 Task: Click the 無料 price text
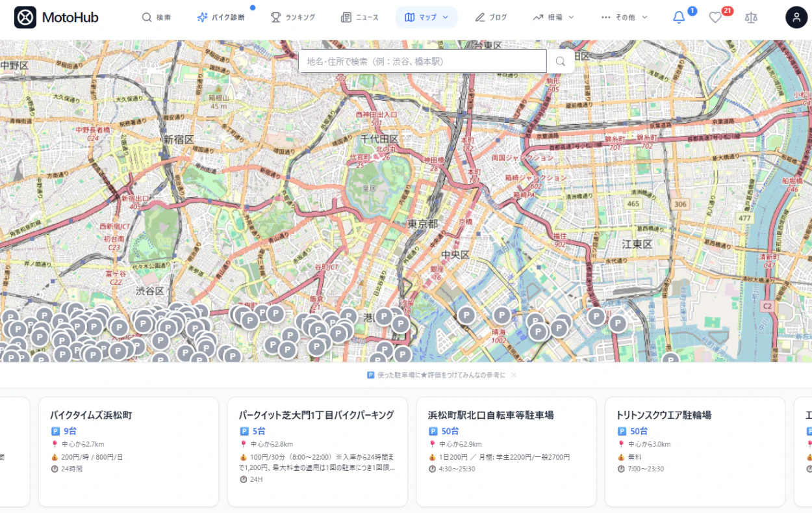click(x=635, y=457)
